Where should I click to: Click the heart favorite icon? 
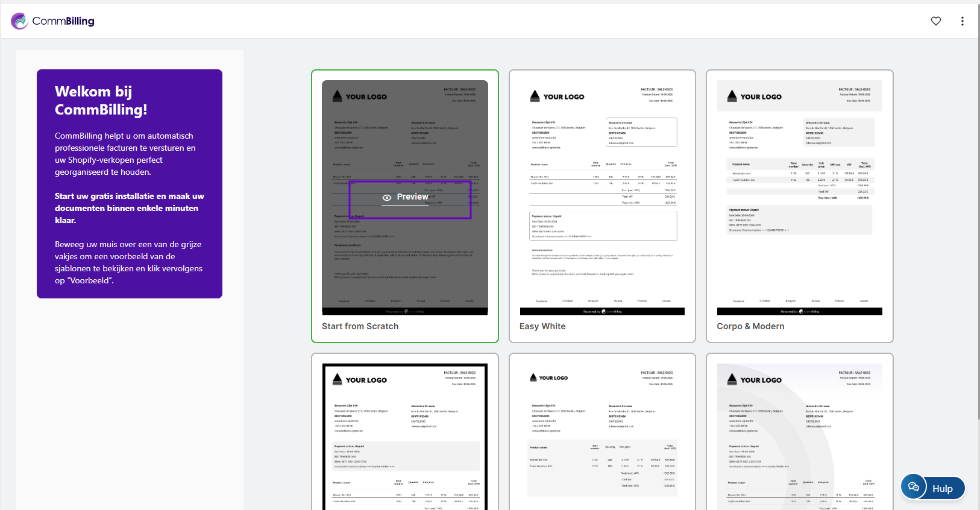tap(935, 21)
